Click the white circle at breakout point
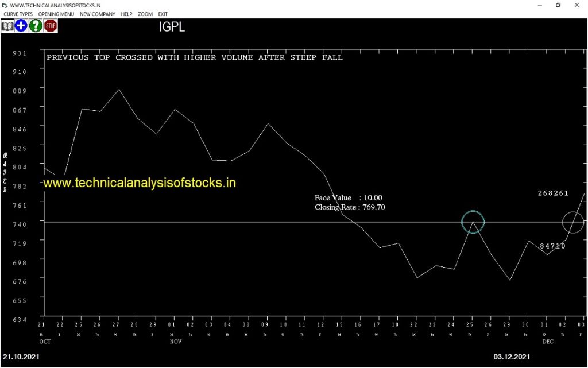The width and height of the screenshot is (588, 368). 572,222
